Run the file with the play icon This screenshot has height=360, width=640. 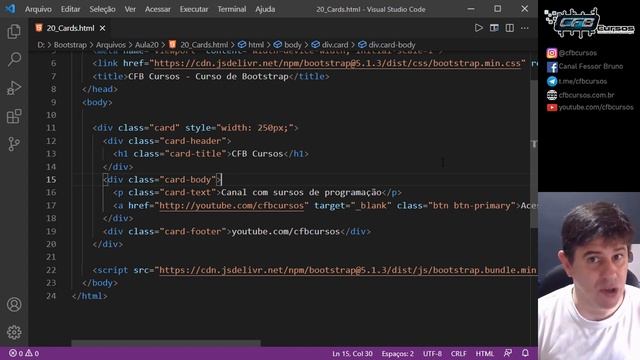click(478, 28)
